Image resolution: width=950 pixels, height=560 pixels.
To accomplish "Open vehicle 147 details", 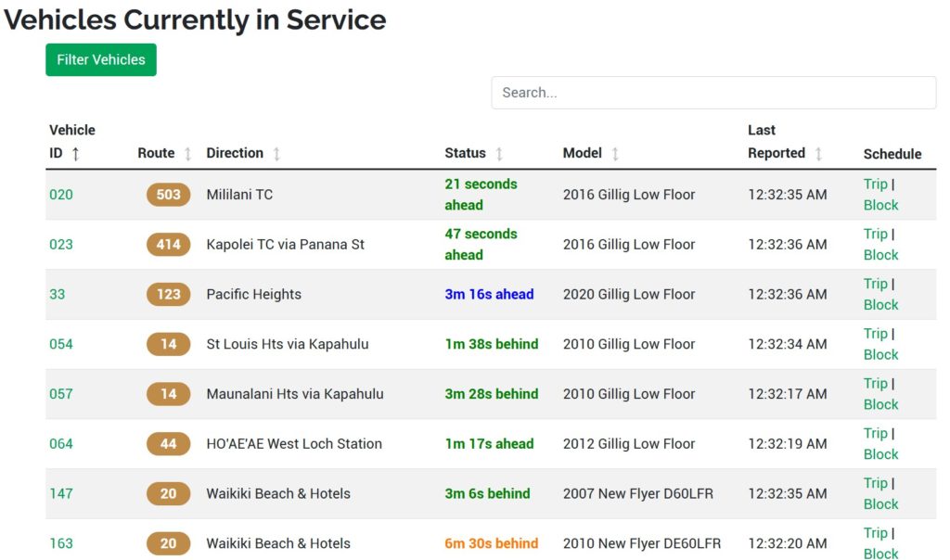I will click(61, 493).
